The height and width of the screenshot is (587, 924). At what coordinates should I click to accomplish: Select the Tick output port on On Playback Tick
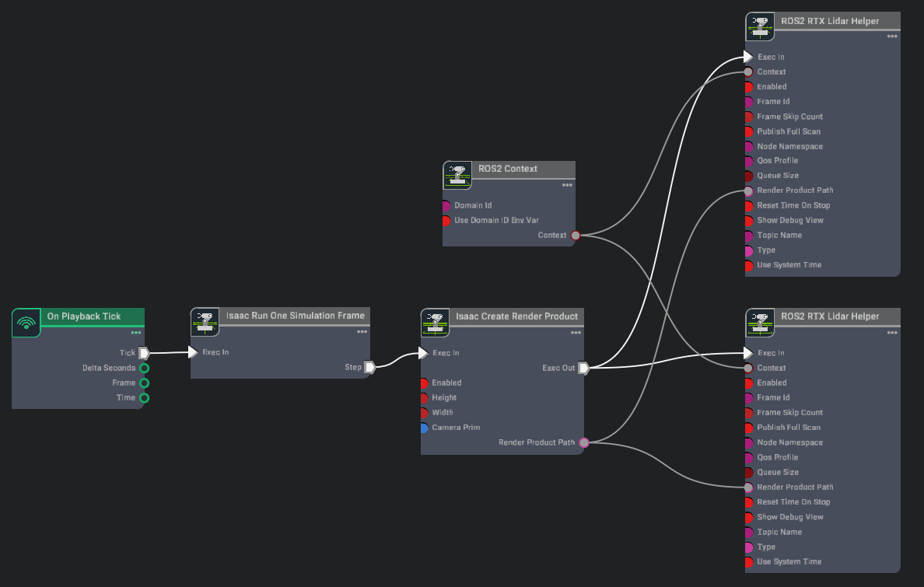(x=144, y=353)
